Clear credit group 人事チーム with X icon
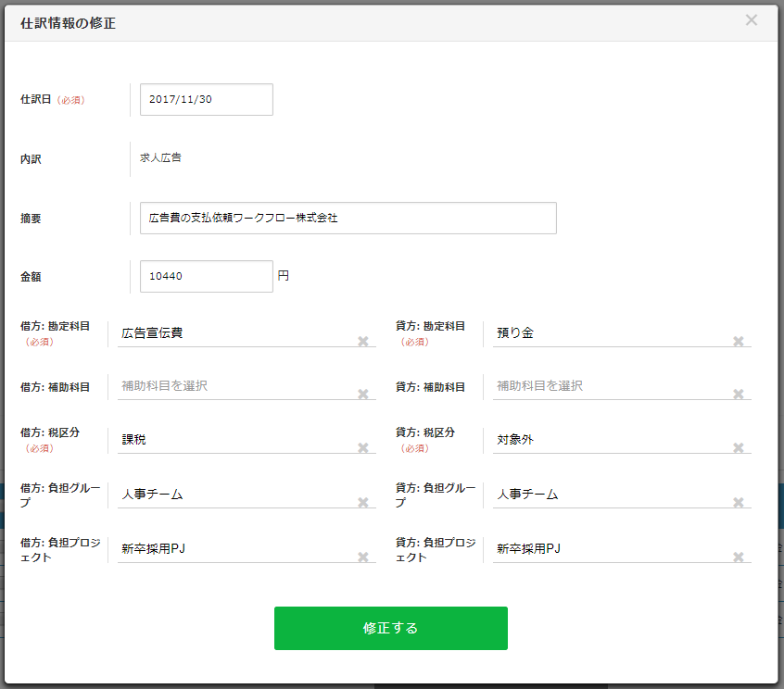784x689 pixels. [739, 503]
